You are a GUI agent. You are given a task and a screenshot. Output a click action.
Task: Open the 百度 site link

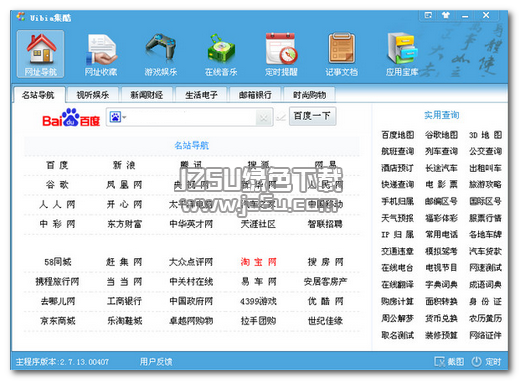tap(57, 165)
